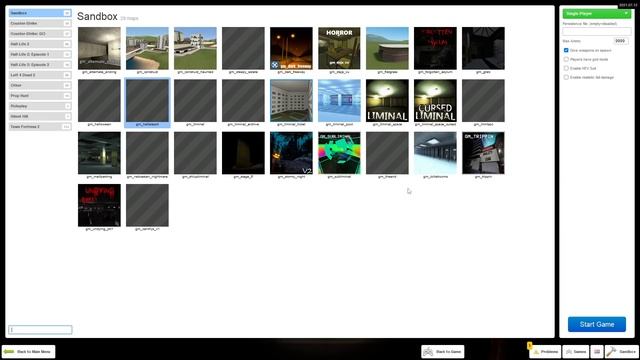This screenshot has height=360, width=640.
Task: Select the gm_construct map thumbnail
Action: (147, 49)
